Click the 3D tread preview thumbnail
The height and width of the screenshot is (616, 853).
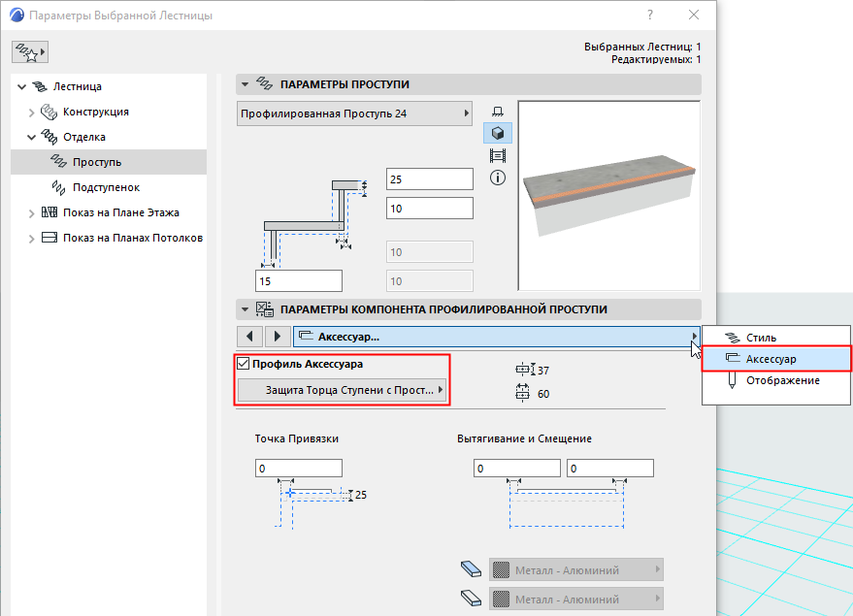609,196
